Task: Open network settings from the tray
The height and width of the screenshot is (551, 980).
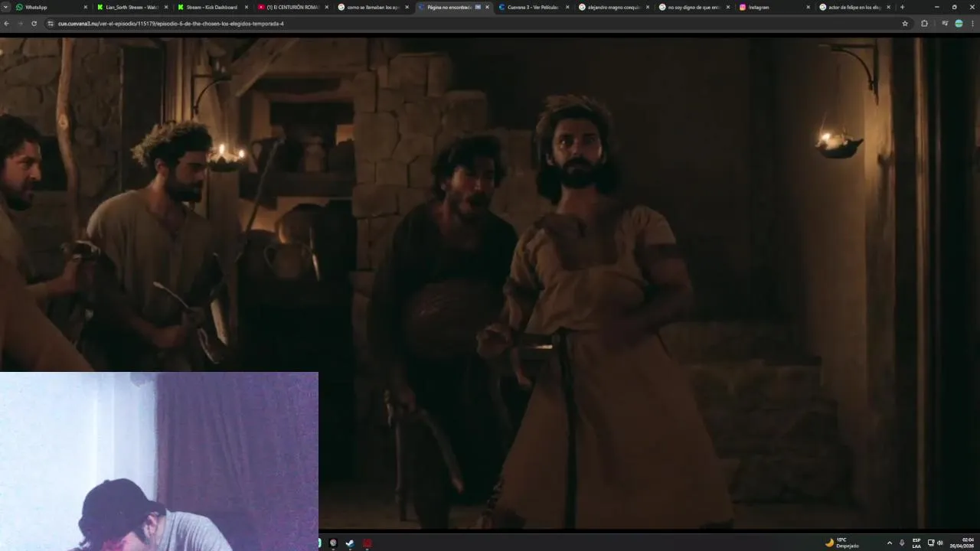Action: tap(931, 543)
